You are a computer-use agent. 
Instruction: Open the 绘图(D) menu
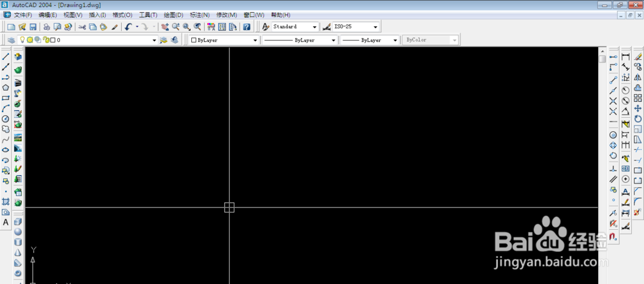click(174, 15)
